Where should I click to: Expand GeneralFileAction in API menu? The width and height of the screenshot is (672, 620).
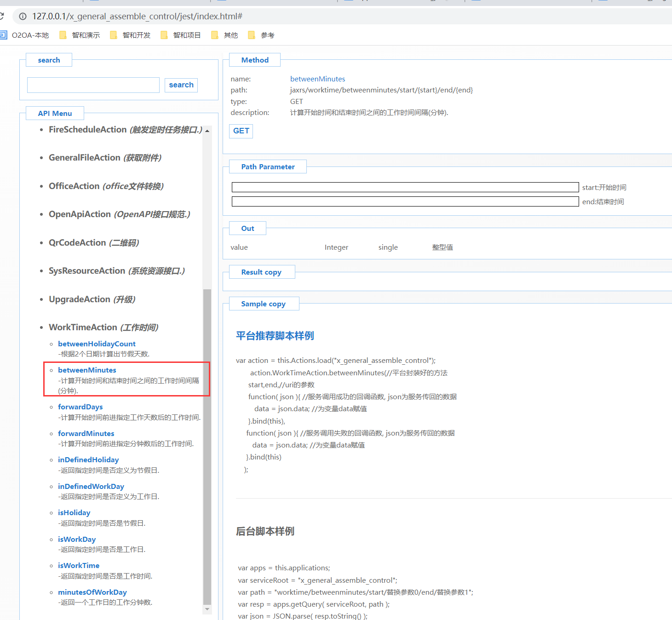click(105, 158)
